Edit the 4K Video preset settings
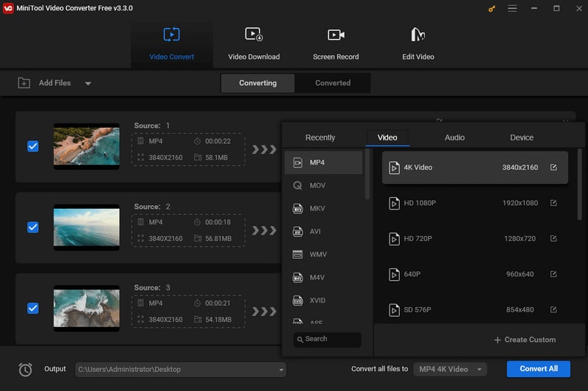This screenshot has width=588, height=391. [x=553, y=167]
